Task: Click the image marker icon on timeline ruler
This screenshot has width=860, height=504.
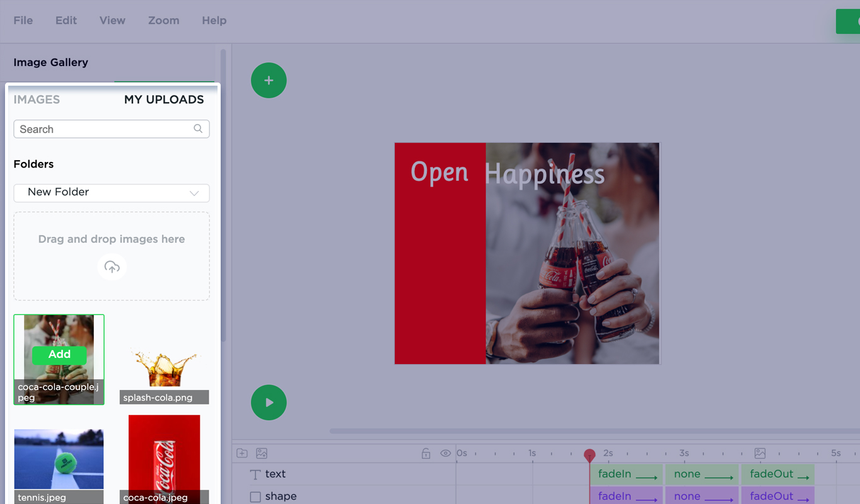Action: [x=760, y=453]
